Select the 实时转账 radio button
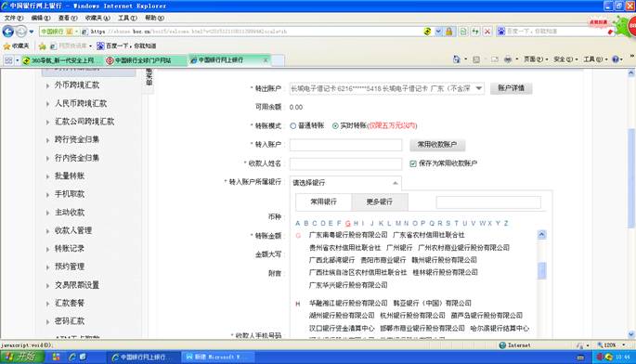 tap(335, 125)
